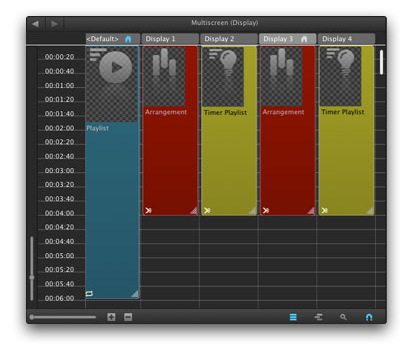
Task: Select the Display 2 column header
Action: [x=229, y=39]
